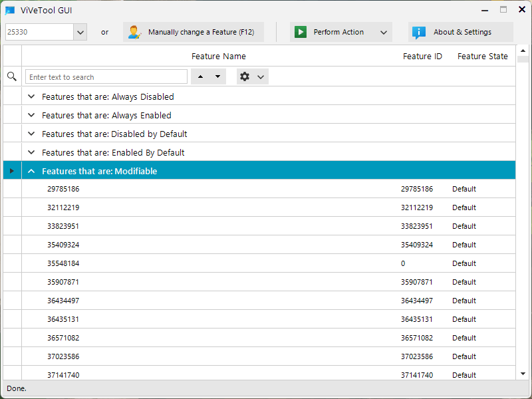Select feature name 36571082
Image resolution: width=532 pixels, height=399 pixels.
[63, 338]
